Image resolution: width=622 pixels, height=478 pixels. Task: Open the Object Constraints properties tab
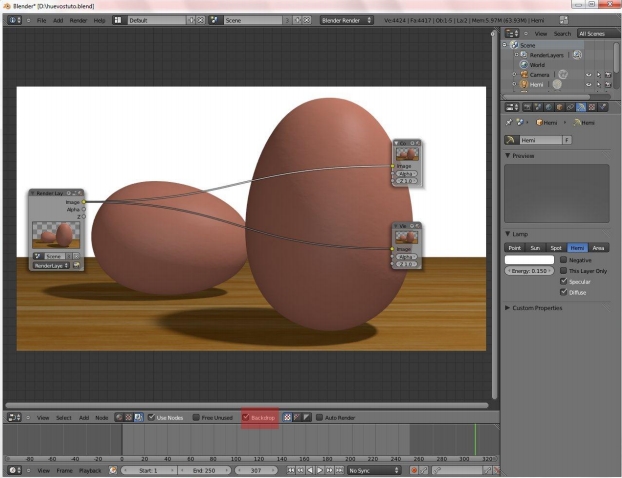570,107
